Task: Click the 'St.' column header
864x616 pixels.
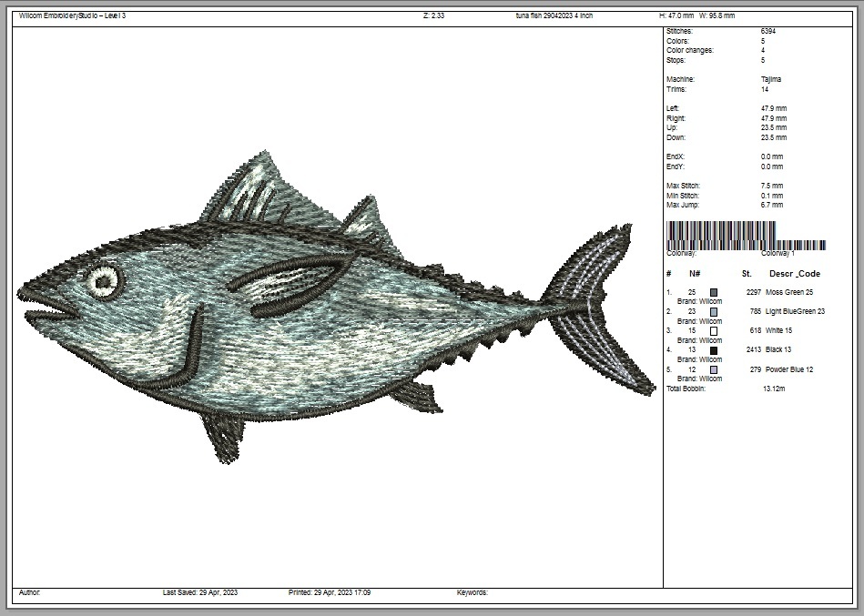Action: [x=747, y=274]
